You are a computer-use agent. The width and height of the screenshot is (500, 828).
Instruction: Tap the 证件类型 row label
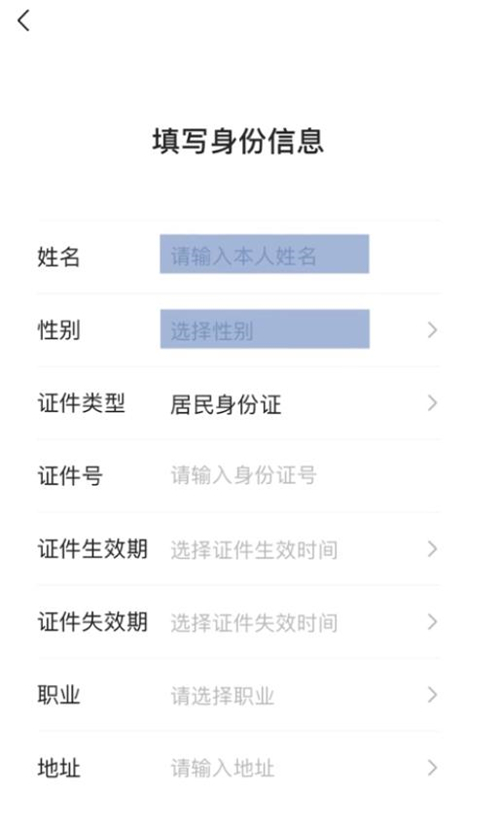[x=81, y=403]
